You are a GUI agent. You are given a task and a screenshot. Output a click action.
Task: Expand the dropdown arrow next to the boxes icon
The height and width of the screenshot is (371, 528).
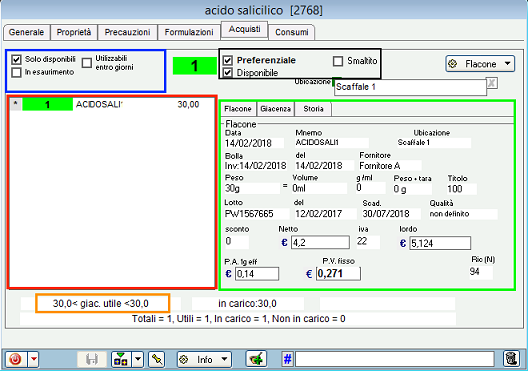coord(138,359)
